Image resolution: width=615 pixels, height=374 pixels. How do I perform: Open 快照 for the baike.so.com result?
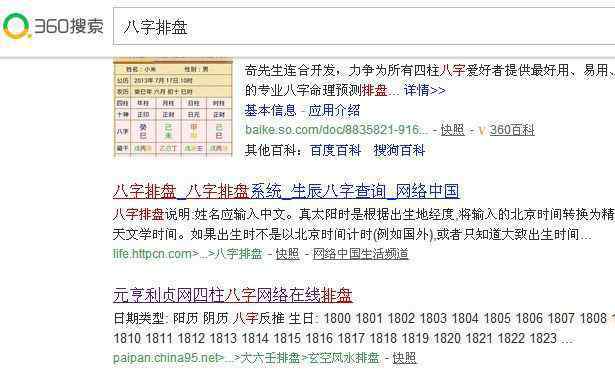pyautogui.click(x=452, y=130)
